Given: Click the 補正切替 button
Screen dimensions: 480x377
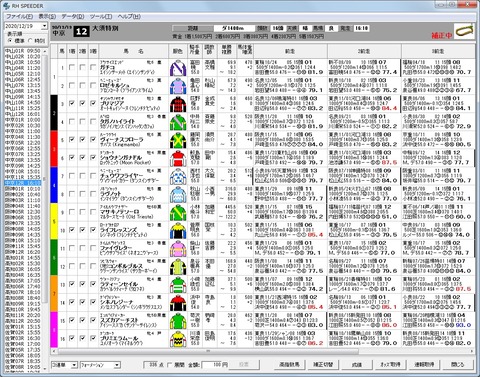Looking at the screenshot, I should (323, 365).
